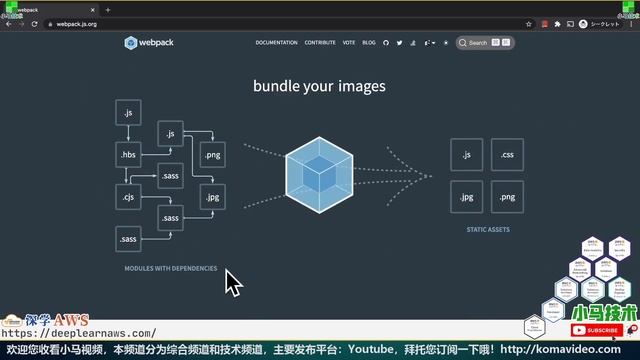This screenshot has width=640, height=360.
Task: Click the .hbs module box
Action: click(x=128, y=155)
